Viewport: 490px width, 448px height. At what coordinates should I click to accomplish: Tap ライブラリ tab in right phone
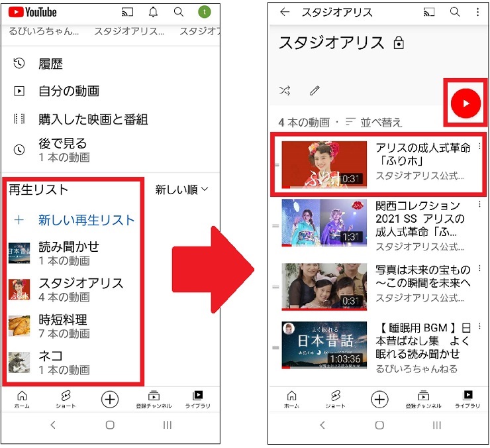[x=467, y=400]
